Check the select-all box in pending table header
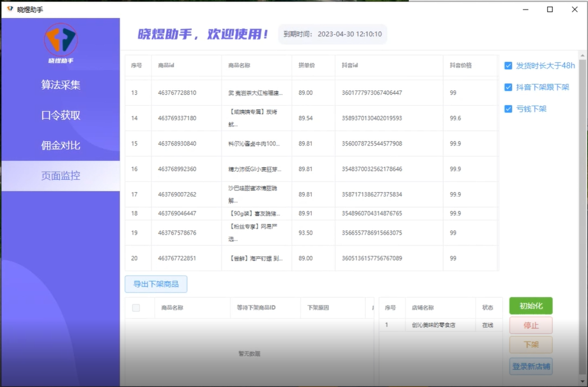Image resolution: width=588 pixels, height=387 pixels. coord(136,308)
